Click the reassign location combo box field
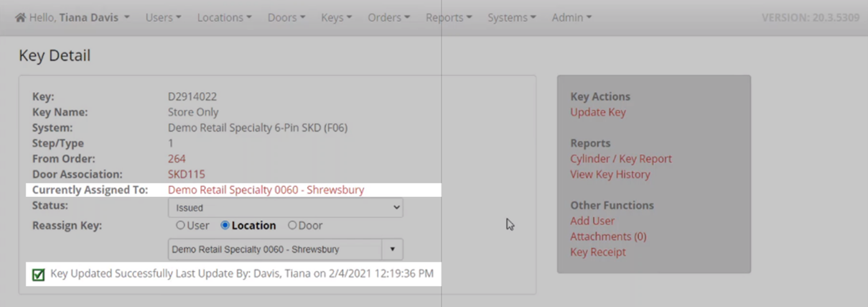 coord(275,249)
